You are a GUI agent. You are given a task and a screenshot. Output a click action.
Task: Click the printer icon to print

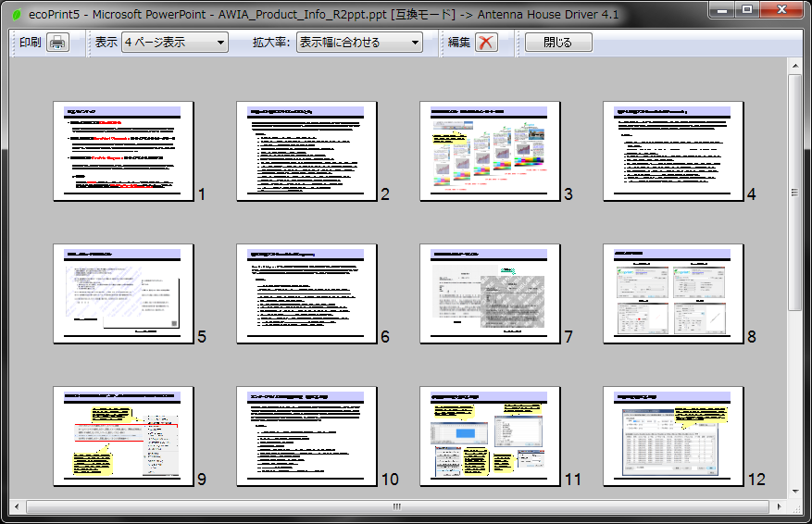coord(57,43)
